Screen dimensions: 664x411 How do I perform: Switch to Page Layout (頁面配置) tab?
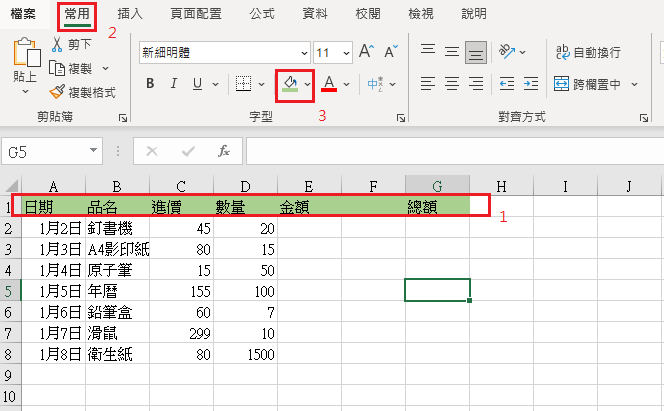(196, 14)
